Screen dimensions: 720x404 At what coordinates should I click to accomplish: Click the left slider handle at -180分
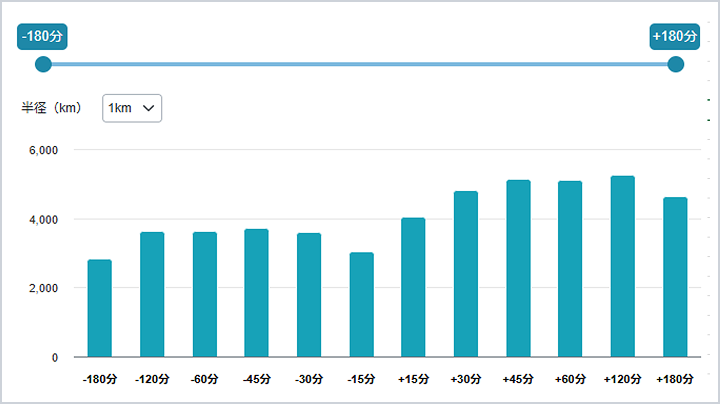click(x=43, y=65)
